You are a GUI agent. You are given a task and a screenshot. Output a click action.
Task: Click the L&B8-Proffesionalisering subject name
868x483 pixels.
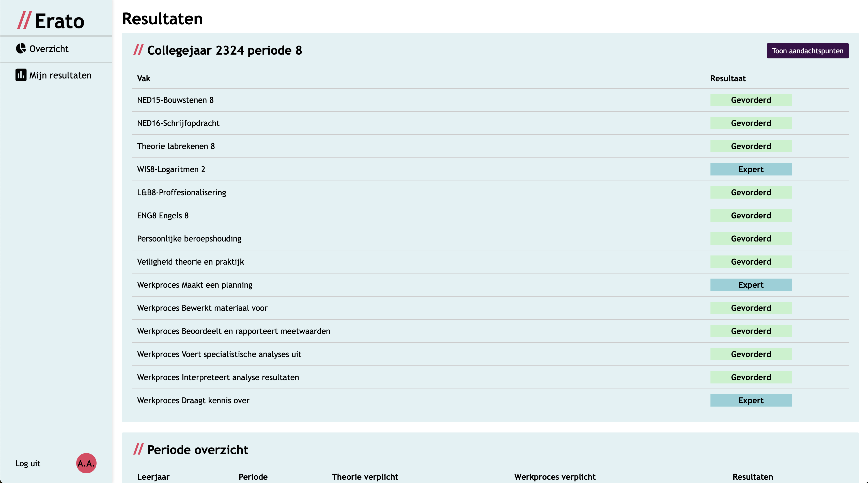click(181, 192)
